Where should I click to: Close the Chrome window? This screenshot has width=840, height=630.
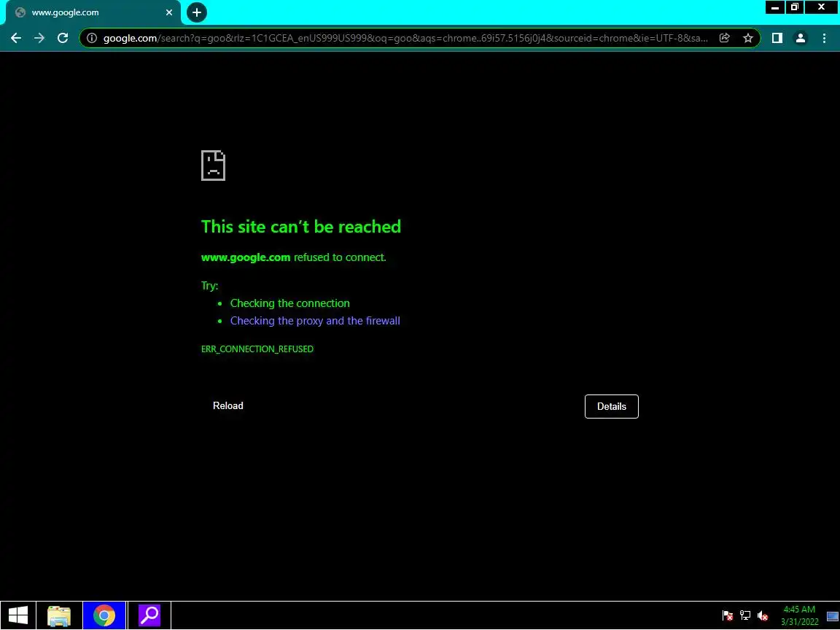821,7
